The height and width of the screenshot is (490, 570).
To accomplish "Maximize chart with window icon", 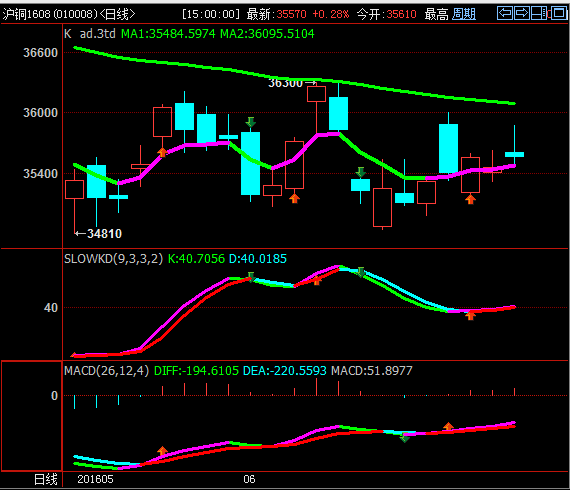I will [559, 13].
